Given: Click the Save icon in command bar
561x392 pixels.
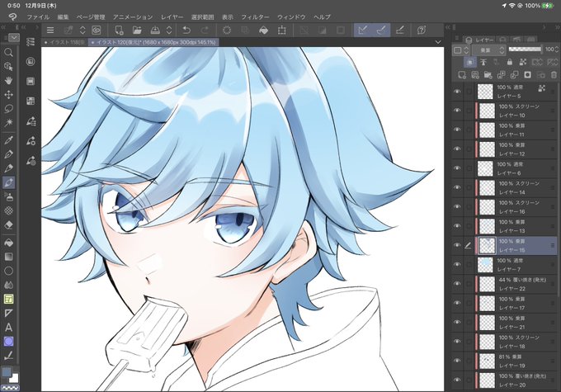Looking at the screenshot, I should (x=155, y=30).
